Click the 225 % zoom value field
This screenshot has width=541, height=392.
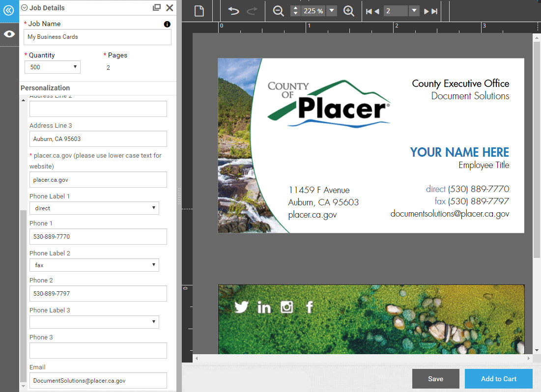pyautogui.click(x=313, y=11)
